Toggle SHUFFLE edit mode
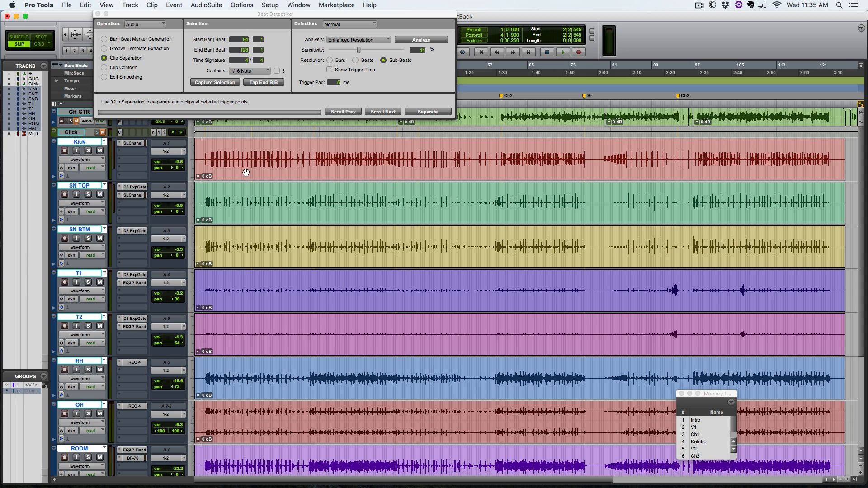Viewport: 868px width, 488px height. pos(19,37)
